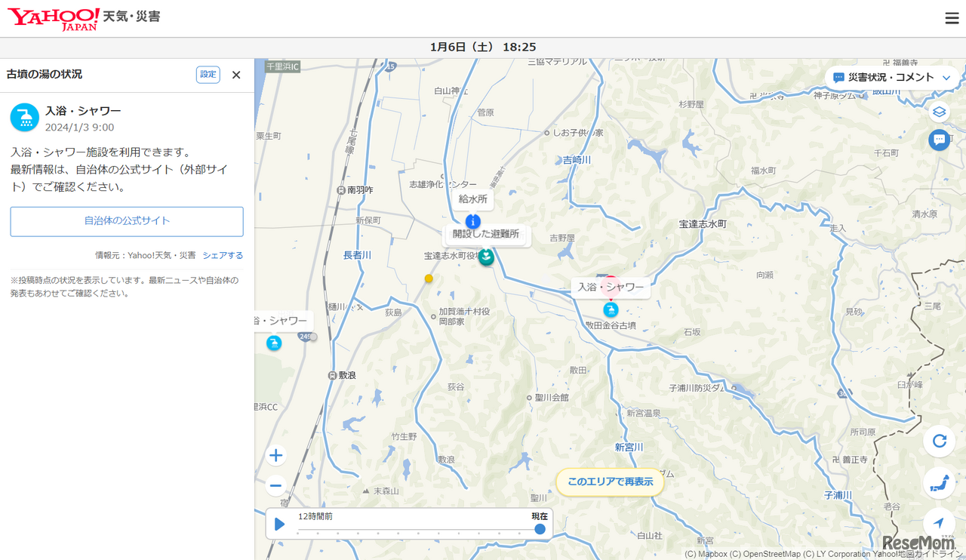Viewport: 966px width, 560px height.
Task: Click the 天気・災害 header link
Action: (131, 17)
